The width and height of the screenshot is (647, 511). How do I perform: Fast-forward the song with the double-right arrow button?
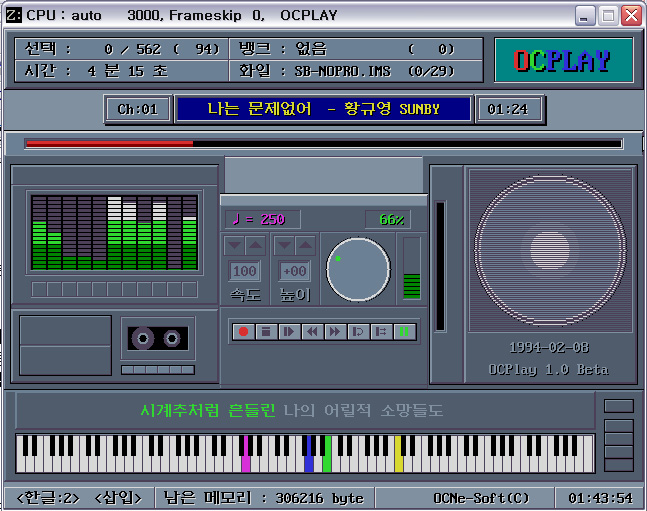click(335, 331)
